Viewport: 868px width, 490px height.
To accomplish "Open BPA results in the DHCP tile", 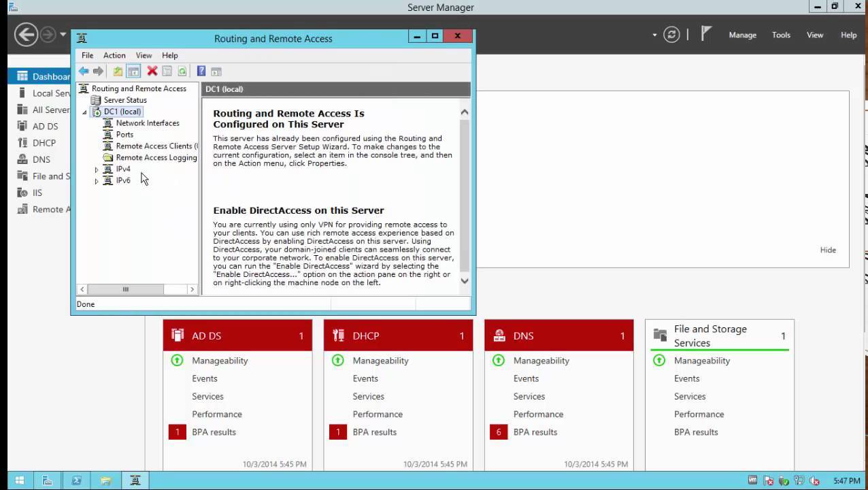I will [374, 432].
